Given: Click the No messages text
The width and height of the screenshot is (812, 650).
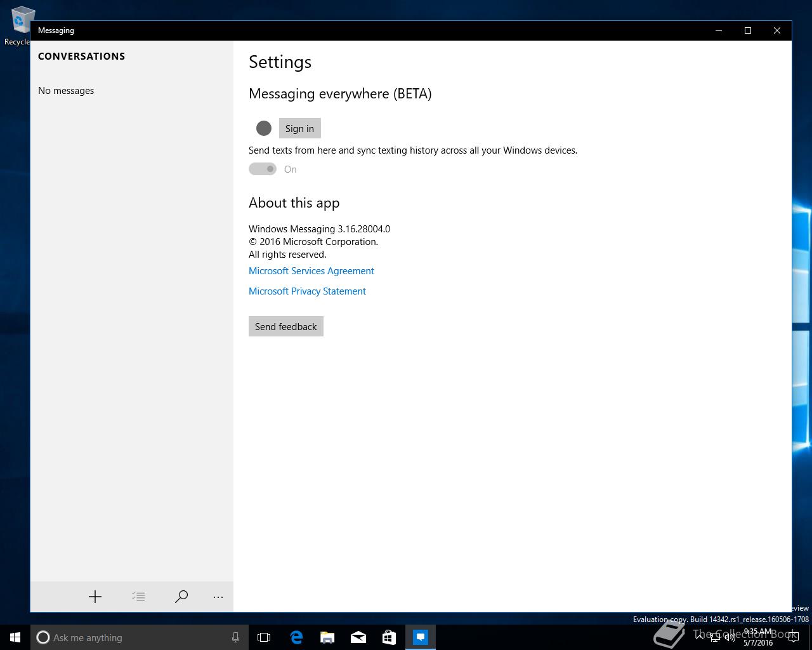Looking at the screenshot, I should tap(66, 91).
